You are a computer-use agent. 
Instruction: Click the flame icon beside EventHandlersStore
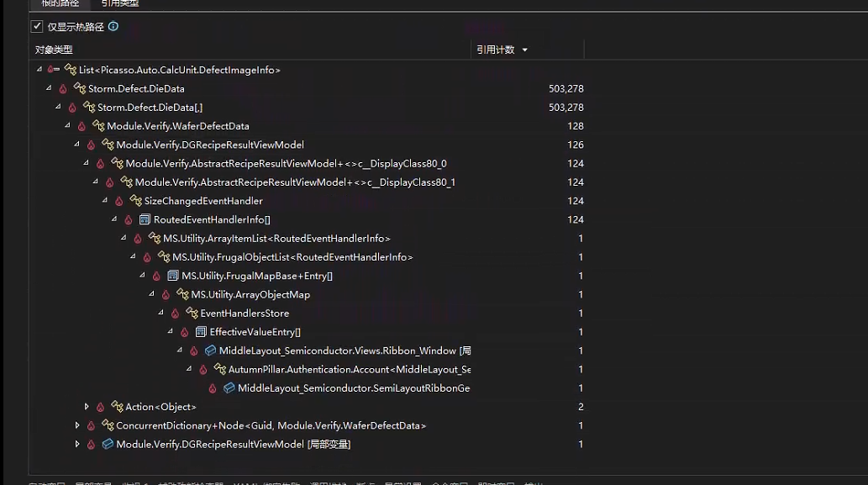click(x=175, y=314)
